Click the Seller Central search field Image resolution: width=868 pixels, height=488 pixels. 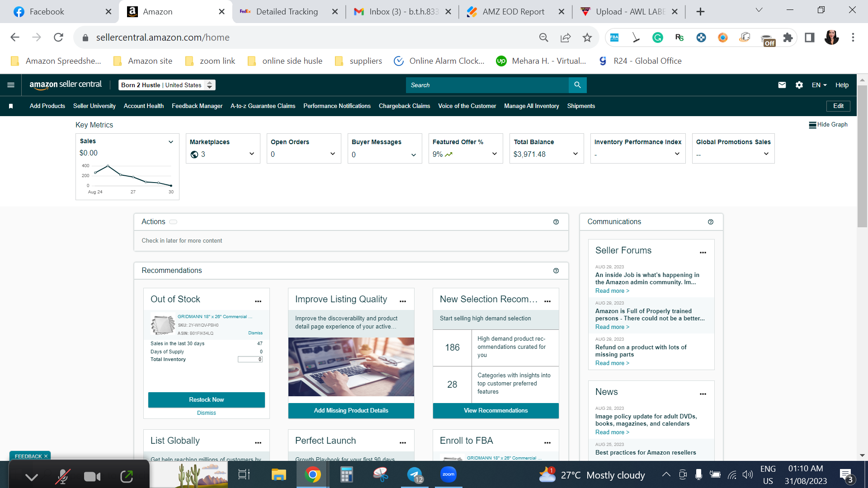tap(487, 85)
